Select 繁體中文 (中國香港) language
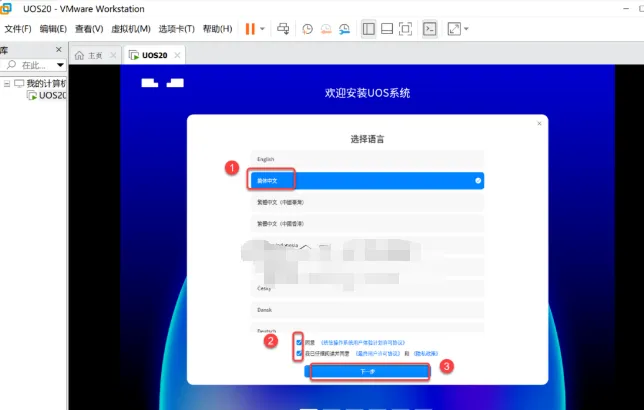Screen dimensions: 644x410 367,223
